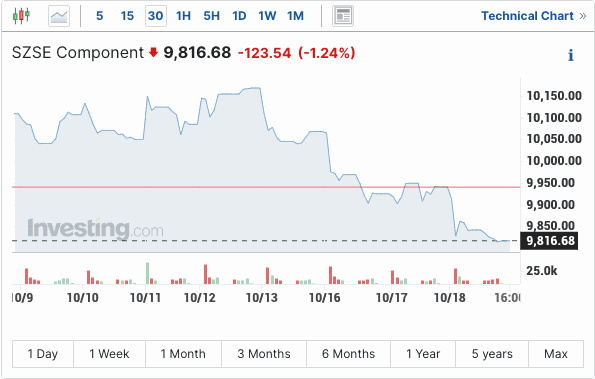595x379 pixels.
Task: Show the 1 Month range
Action: click(183, 354)
